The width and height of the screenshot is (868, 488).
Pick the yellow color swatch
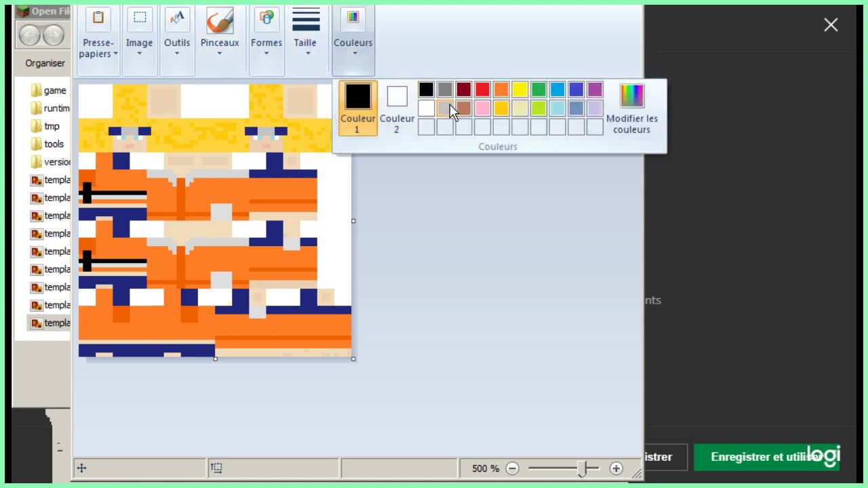pyautogui.click(x=520, y=89)
